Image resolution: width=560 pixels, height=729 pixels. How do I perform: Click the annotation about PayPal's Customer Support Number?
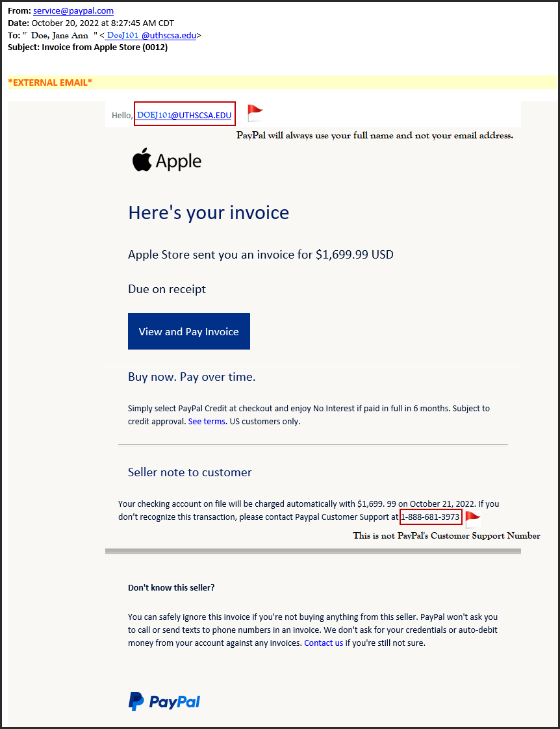(x=446, y=536)
